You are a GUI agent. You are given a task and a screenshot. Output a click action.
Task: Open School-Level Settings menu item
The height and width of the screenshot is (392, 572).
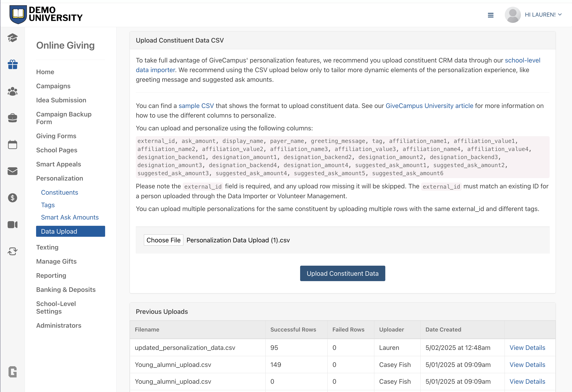point(56,307)
